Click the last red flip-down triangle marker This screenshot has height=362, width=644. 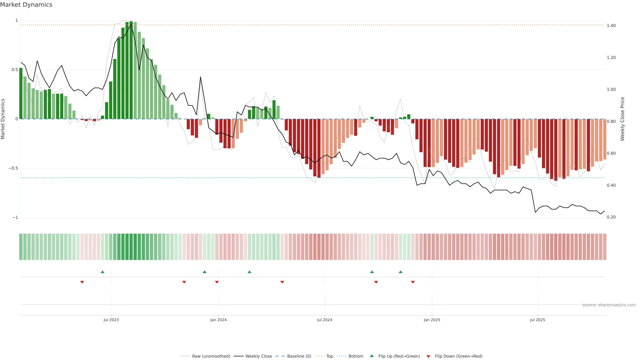coord(413,282)
